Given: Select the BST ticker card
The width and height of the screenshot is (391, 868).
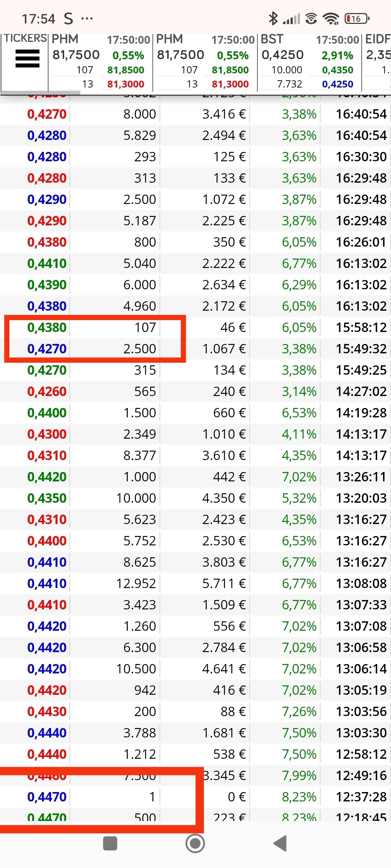Looking at the screenshot, I should 310,62.
